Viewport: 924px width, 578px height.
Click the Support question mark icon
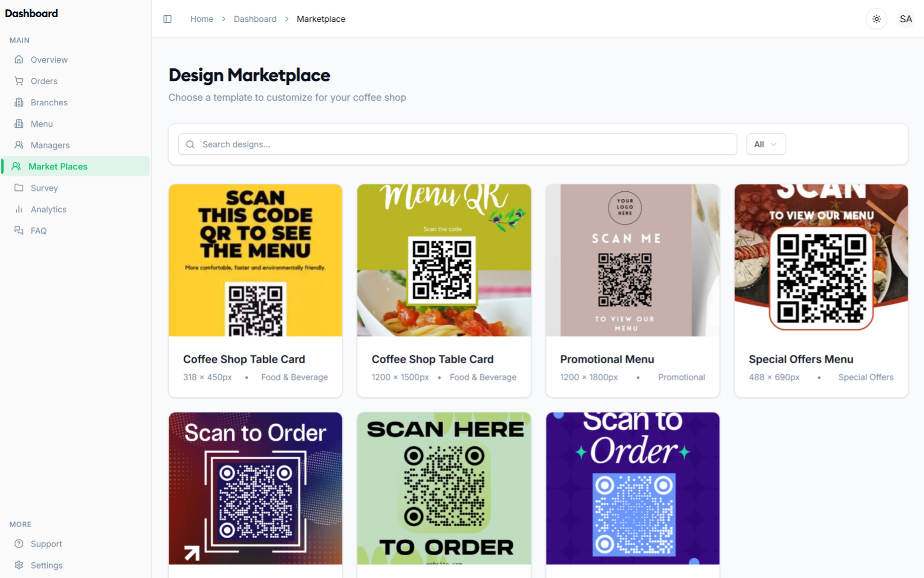click(19, 544)
